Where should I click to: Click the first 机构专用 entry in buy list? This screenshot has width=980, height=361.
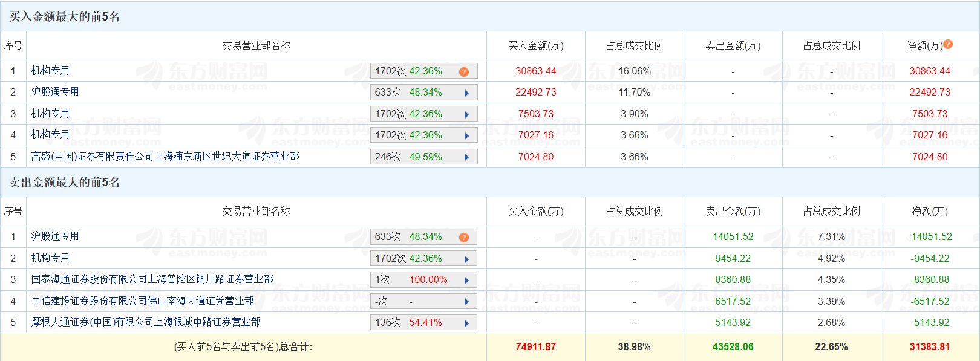point(50,71)
